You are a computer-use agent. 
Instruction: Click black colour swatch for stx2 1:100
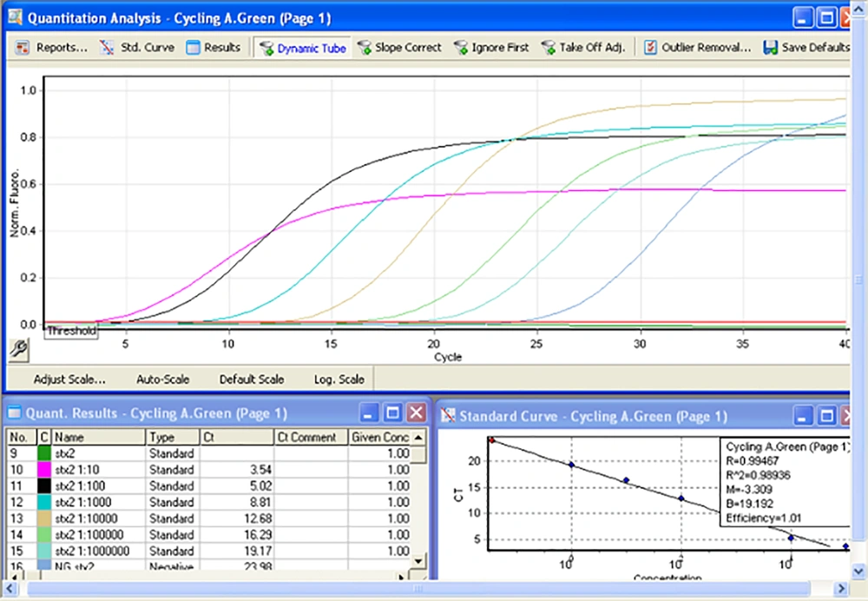(x=43, y=485)
